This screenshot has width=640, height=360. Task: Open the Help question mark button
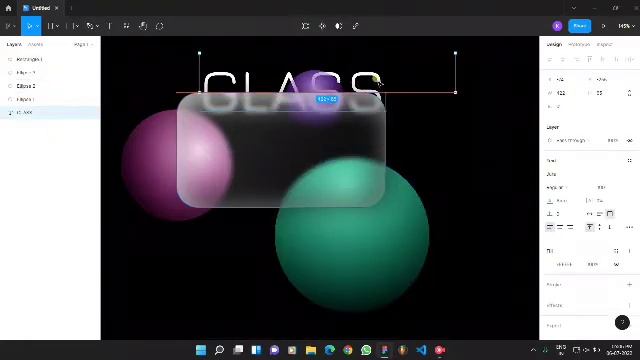pos(622,322)
